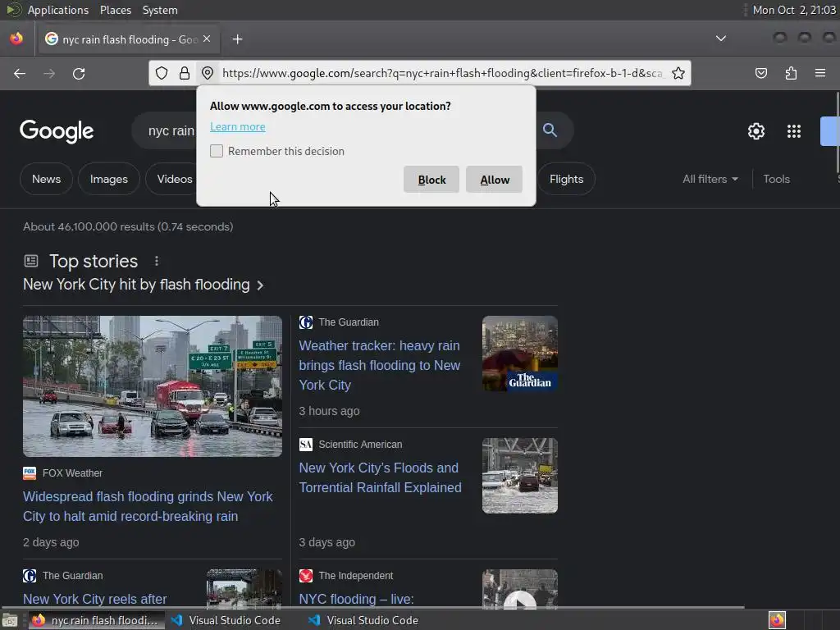Switch to the Flights search filter

click(566, 179)
